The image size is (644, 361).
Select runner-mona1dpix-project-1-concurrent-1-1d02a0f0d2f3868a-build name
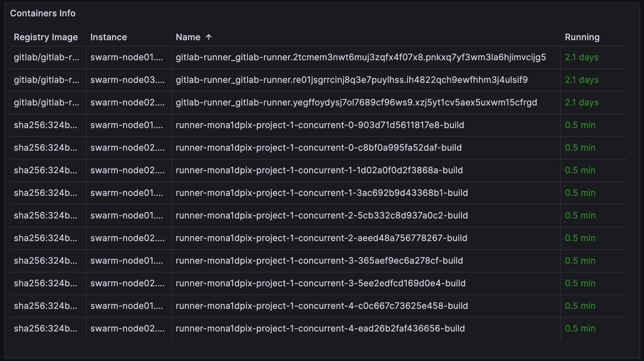pos(319,170)
